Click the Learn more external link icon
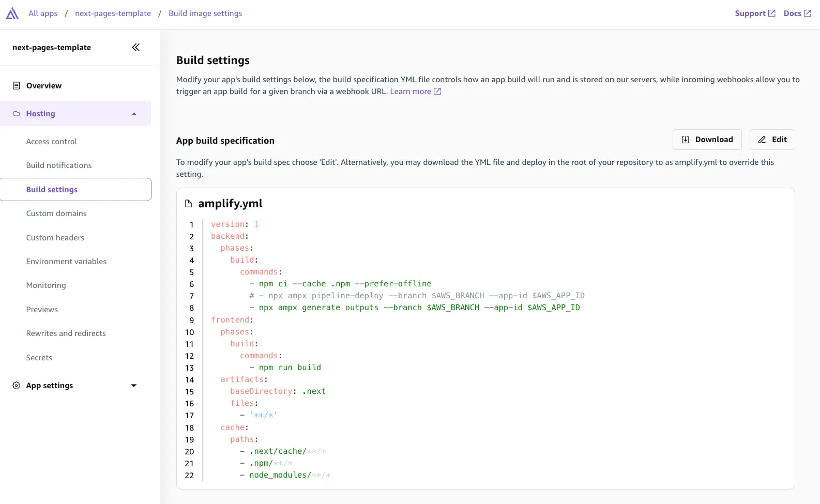Viewport: 820px width, 504px height. [437, 91]
